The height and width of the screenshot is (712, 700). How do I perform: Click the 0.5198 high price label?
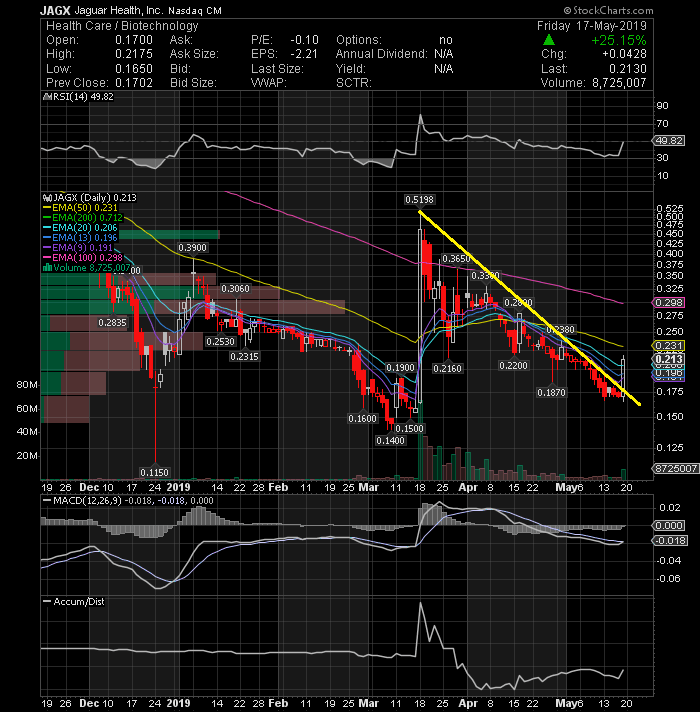tap(419, 199)
